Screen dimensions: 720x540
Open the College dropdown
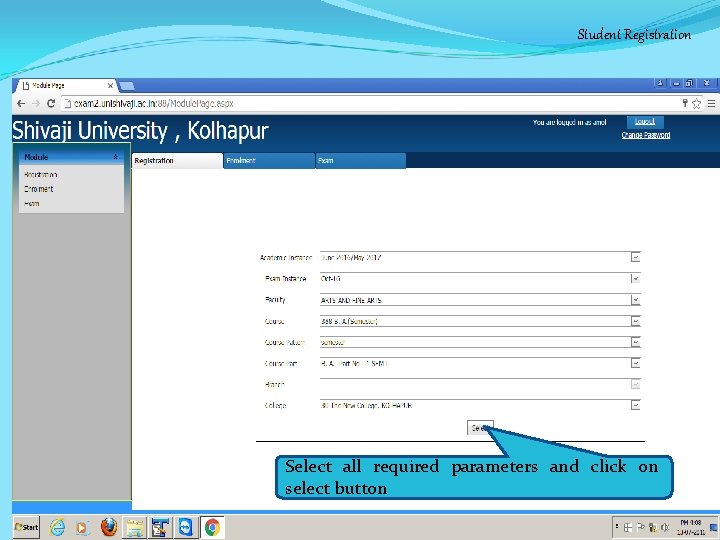pyautogui.click(x=636, y=405)
